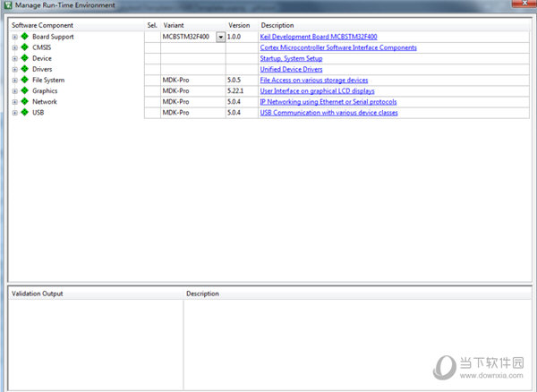Click version 5.0.5 in File System row

click(x=234, y=81)
